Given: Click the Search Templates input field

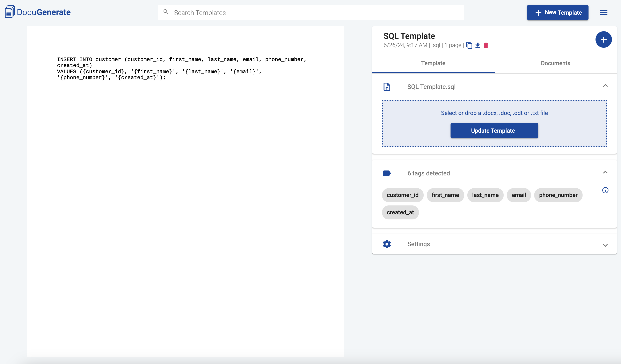Looking at the screenshot, I should (311, 13).
